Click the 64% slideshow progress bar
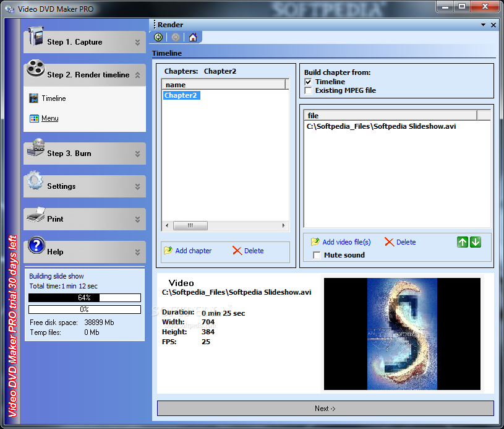504x429 pixels. (85, 298)
